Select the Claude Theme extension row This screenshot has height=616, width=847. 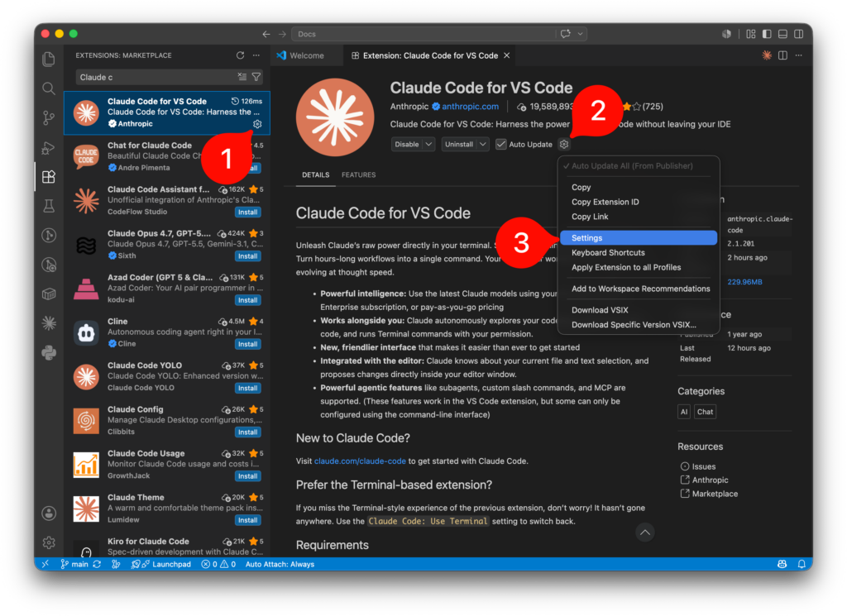point(167,508)
